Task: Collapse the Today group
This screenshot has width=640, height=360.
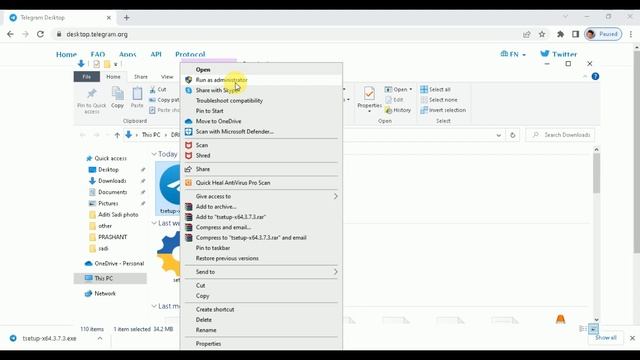Action: (154, 154)
